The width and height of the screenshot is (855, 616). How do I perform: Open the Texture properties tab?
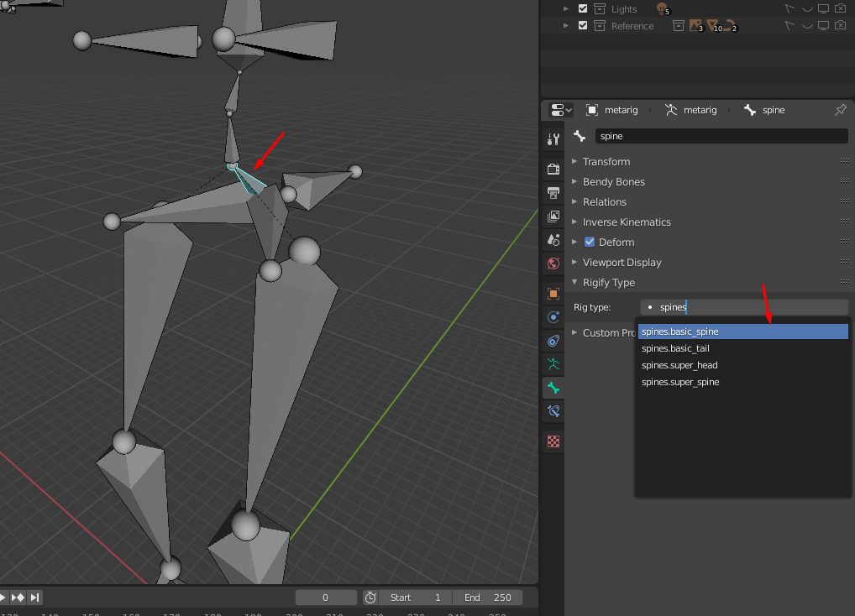tap(553, 441)
